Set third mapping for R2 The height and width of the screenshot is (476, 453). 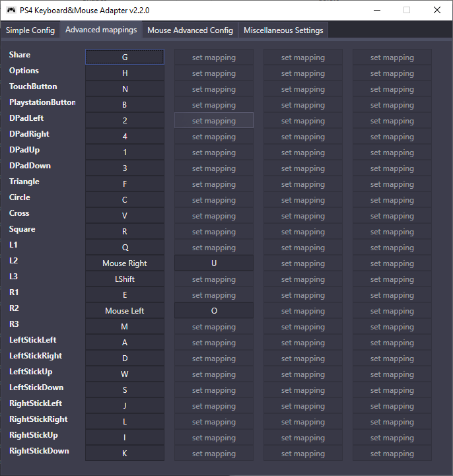[x=303, y=310]
